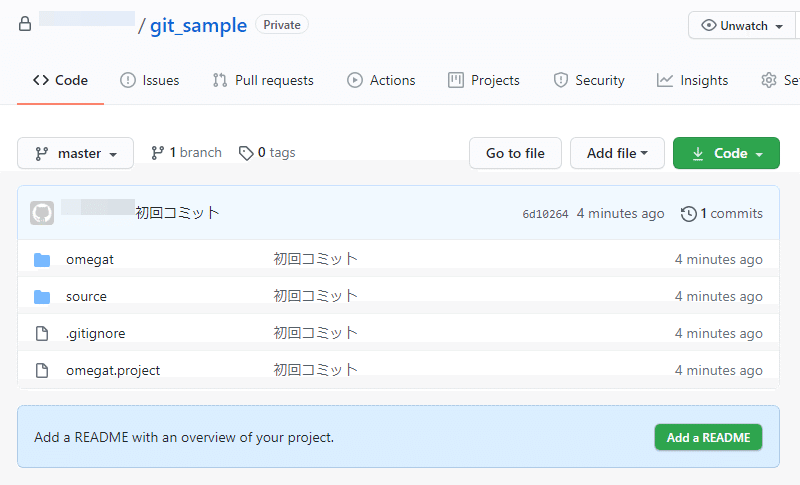Click the Private visibility badge
This screenshot has width=800, height=485.
tap(282, 24)
